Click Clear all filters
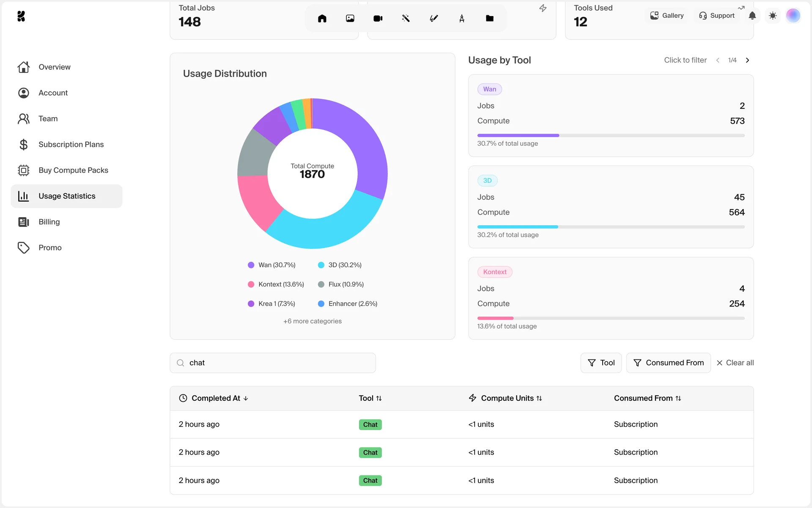The width and height of the screenshot is (812, 508). [735, 363]
